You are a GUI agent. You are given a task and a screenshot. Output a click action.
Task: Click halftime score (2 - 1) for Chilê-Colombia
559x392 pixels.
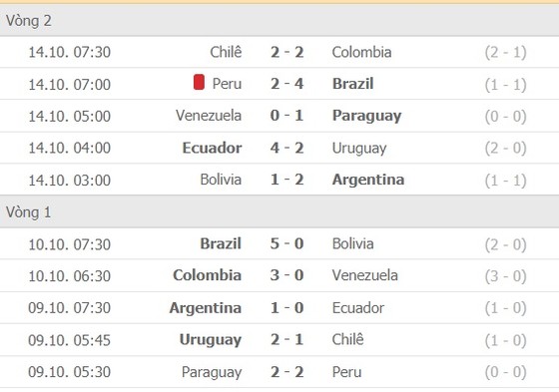(x=505, y=53)
